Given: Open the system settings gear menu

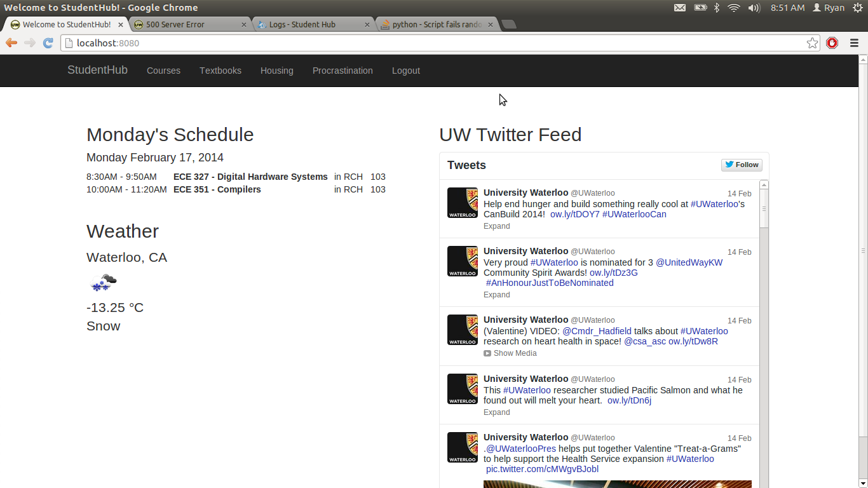Looking at the screenshot, I should pyautogui.click(x=858, y=8).
